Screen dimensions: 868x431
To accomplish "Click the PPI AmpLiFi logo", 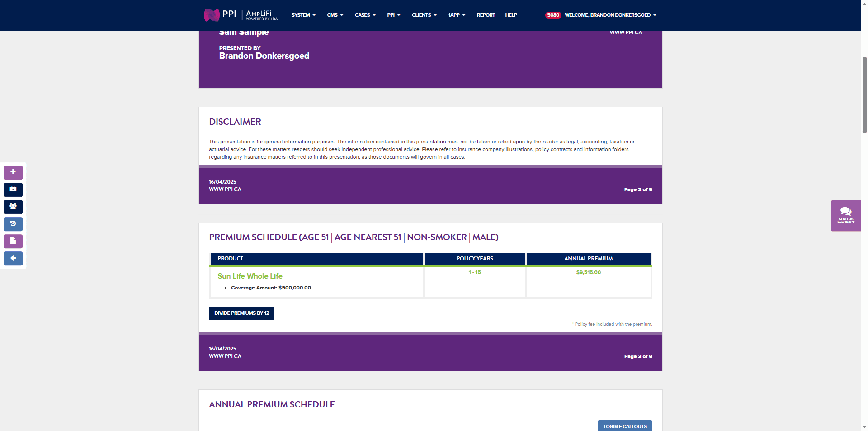I will (241, 15).
